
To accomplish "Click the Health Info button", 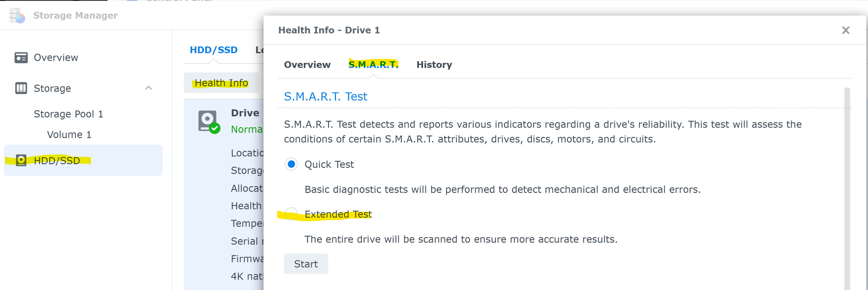I will (x=221, y=83).
